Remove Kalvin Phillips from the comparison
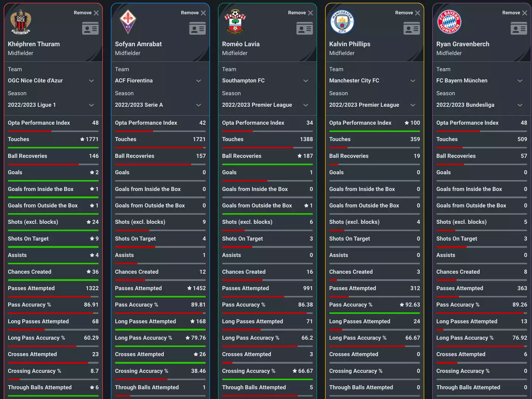 tap(408, 13)
